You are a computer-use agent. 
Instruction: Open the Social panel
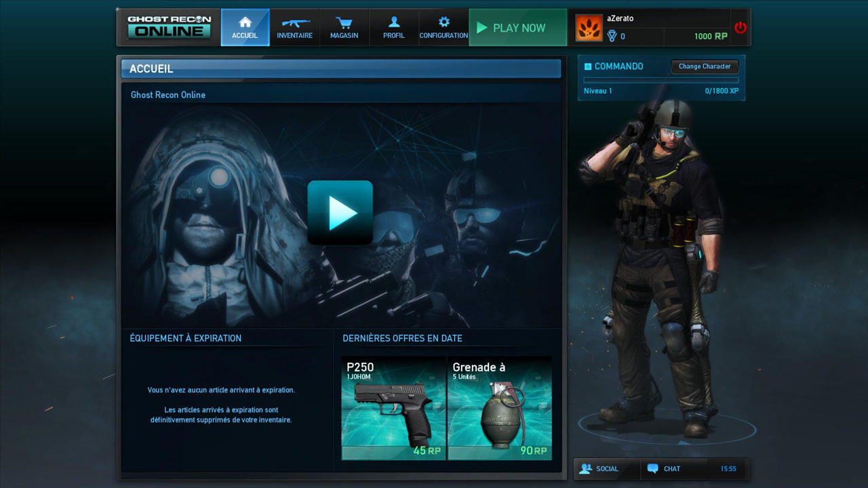pyautogui.click(x=607, y=468)
